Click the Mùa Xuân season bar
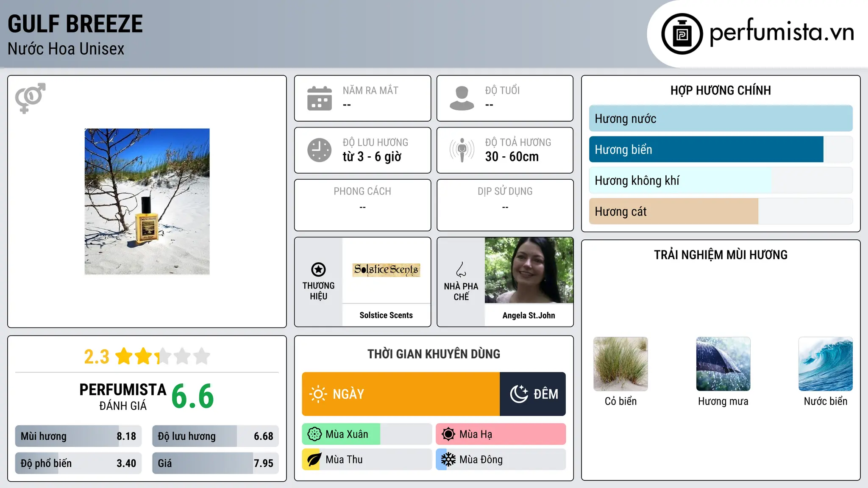 367,434
